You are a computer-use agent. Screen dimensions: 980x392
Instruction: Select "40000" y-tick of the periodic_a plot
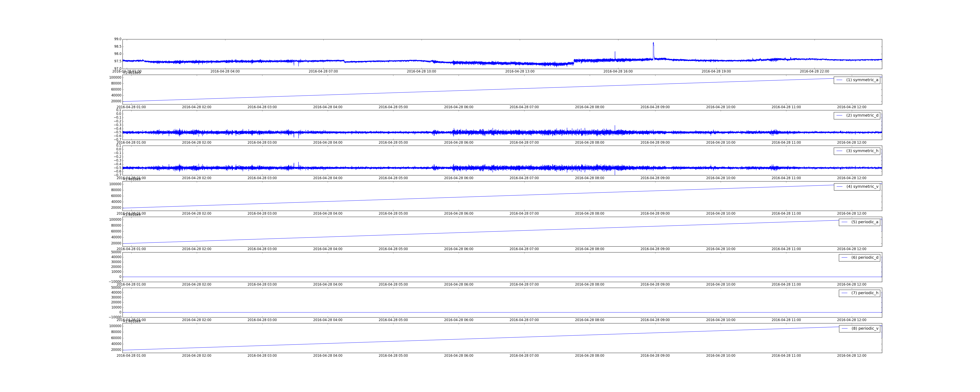click(116, 238)
